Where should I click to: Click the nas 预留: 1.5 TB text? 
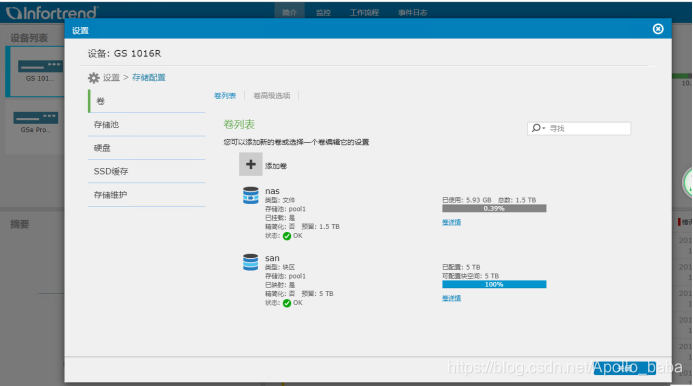point(320,227)
